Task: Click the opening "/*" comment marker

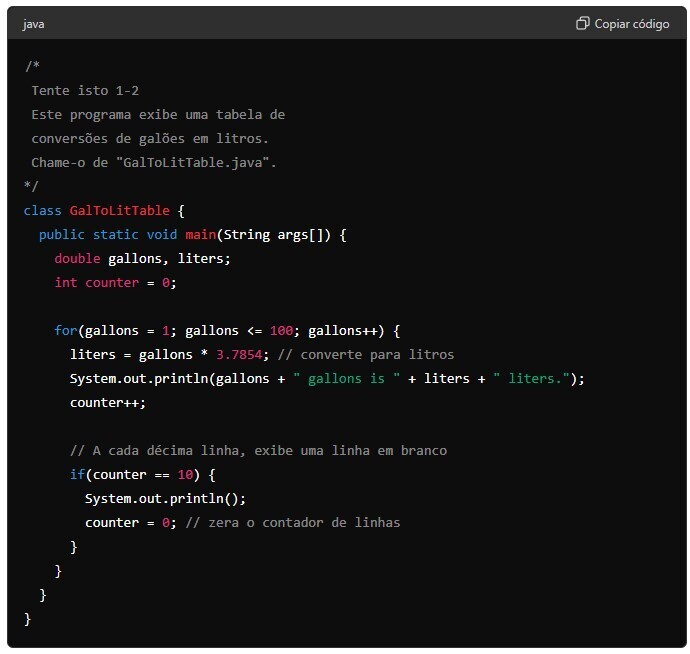Action: pyautogui.click(x=32, y=66)
